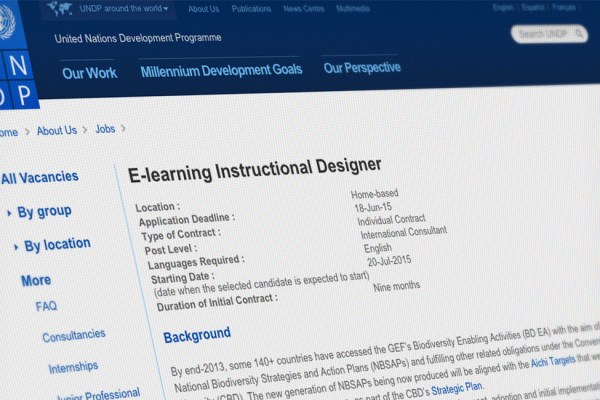
Task: Click the Home-based location value
Action: (x=375, y=194)
